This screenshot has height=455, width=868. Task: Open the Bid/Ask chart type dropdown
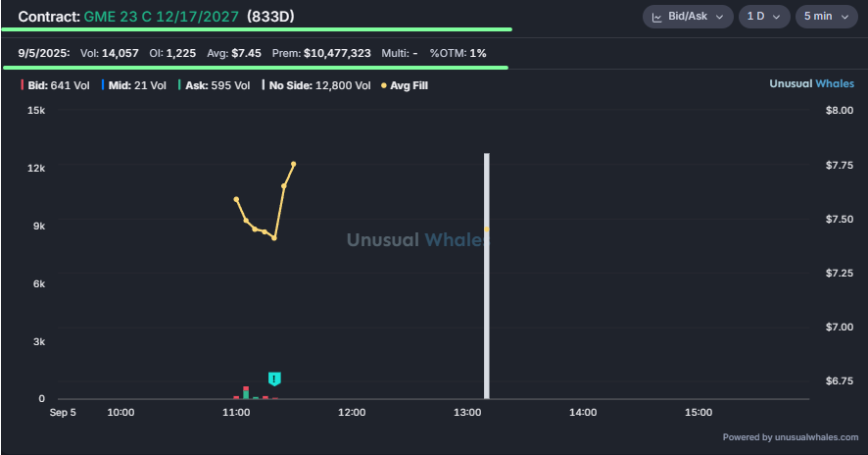tap(688, 17)
